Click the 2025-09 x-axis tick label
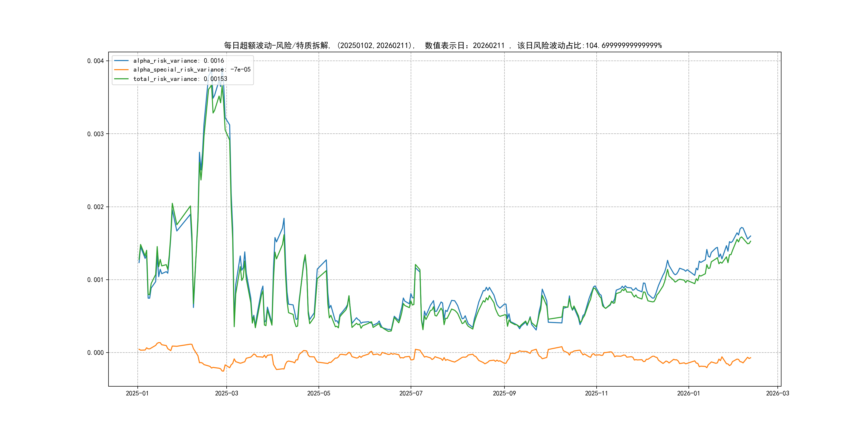868x434 pixels. click(504, 393)
